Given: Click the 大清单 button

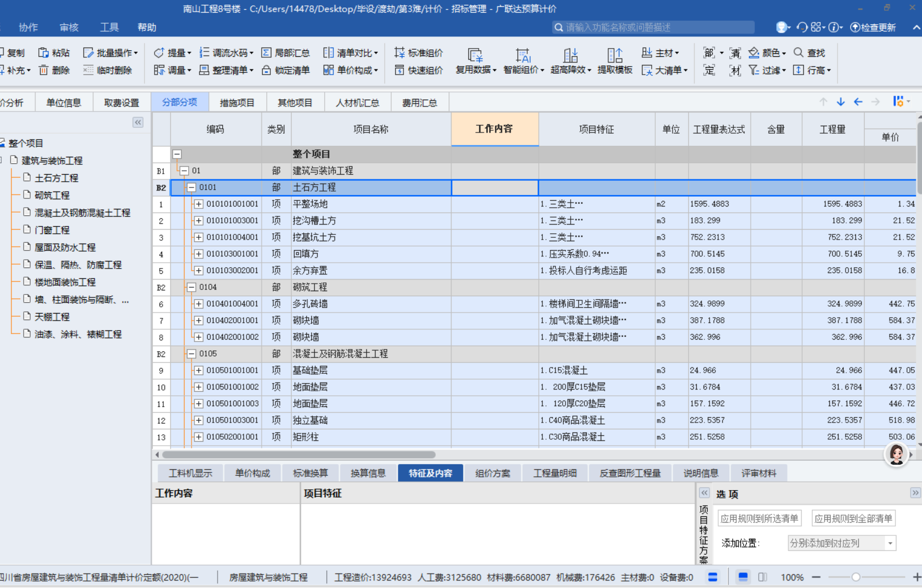Looking at the screenshot, I should point(664,70).
